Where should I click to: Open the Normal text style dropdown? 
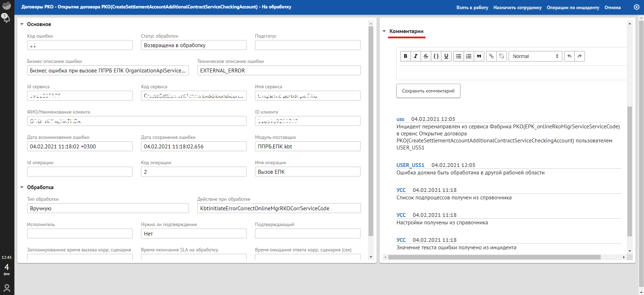coord(535,56)
